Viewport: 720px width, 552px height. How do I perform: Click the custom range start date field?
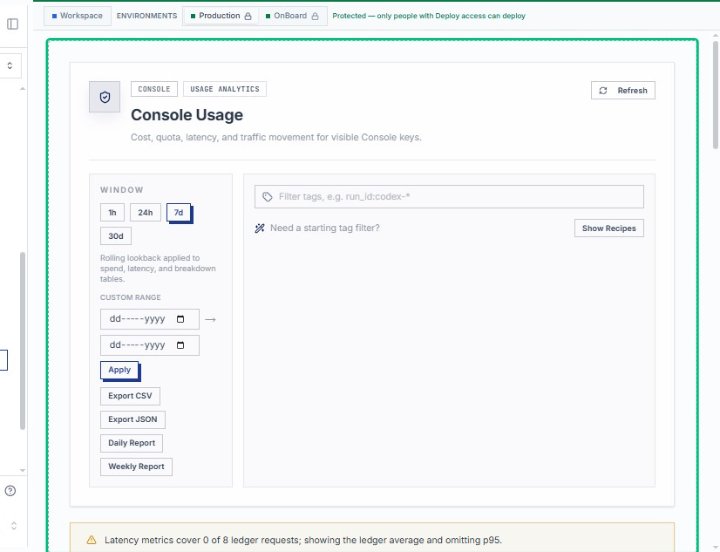[x=150, y=319]
